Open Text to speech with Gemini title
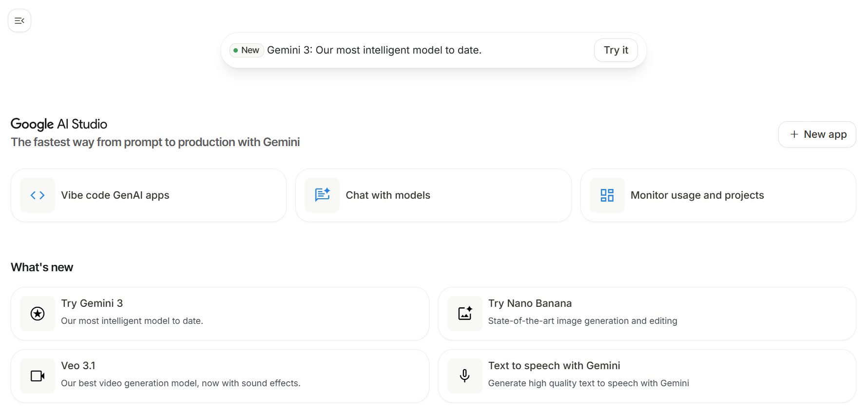Viewport: 868px width, 412px height. pyautogui.click(x=554, y=366)
